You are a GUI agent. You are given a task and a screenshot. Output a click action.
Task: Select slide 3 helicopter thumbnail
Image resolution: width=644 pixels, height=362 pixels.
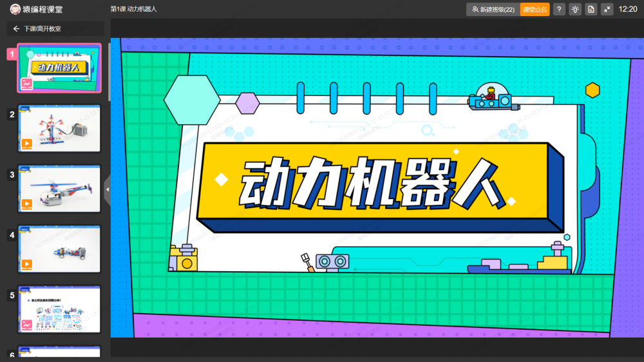59,188
